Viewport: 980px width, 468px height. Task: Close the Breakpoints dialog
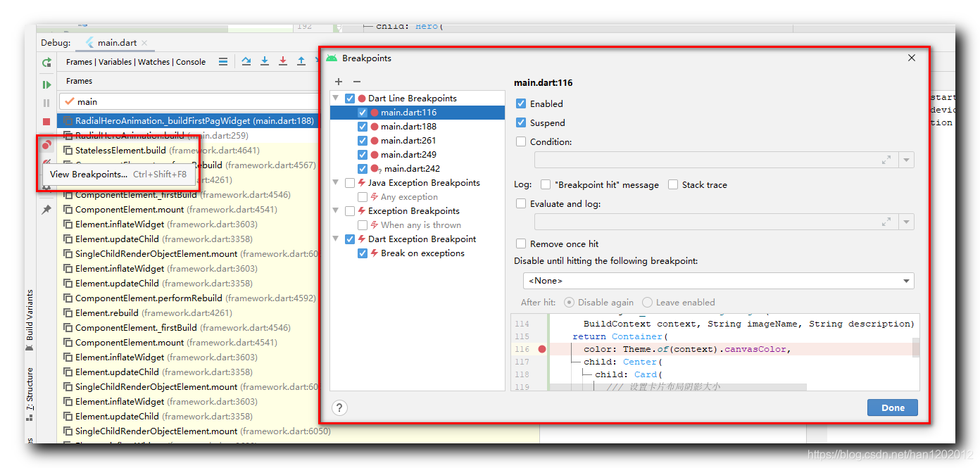pyautogui.click(x=912, y=58)
